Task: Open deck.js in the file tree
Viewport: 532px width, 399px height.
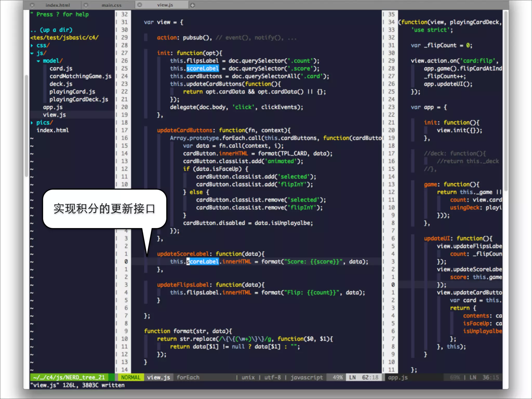Action: click(x=61, y=84)
